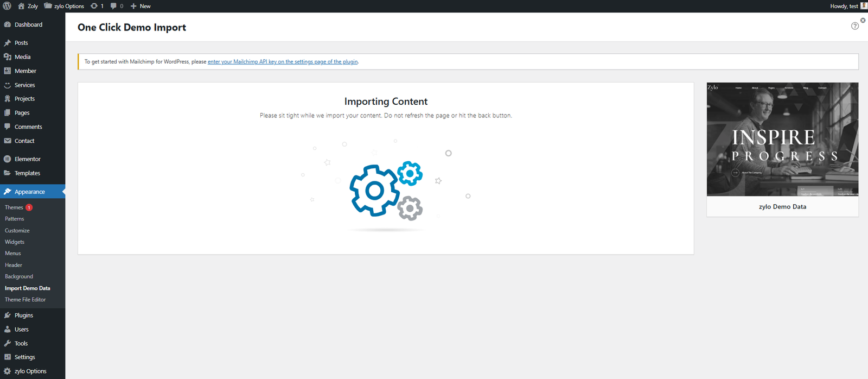Click the zylo Demo Data preview thumbnail

(782, 140)
